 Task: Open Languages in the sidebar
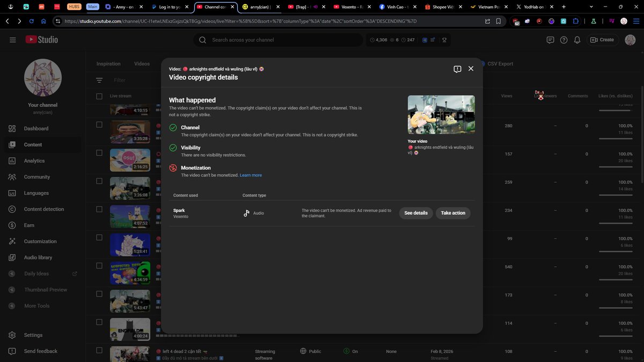click(x=42, y=193)
